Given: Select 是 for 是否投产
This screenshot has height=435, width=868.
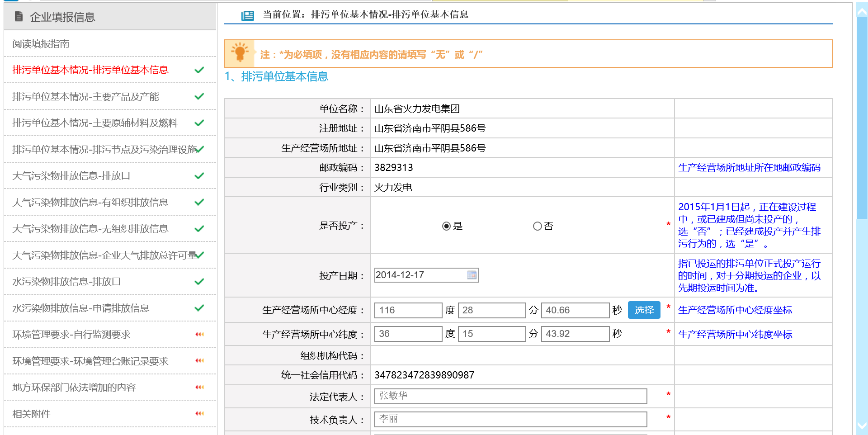Looking at the screenshot, I should pyautogui.click(x=446, y=226).
